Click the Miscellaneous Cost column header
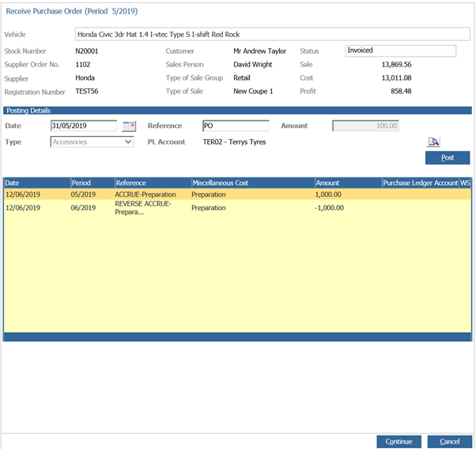Viewport: 476px width, 449px height. coord(252,183)
